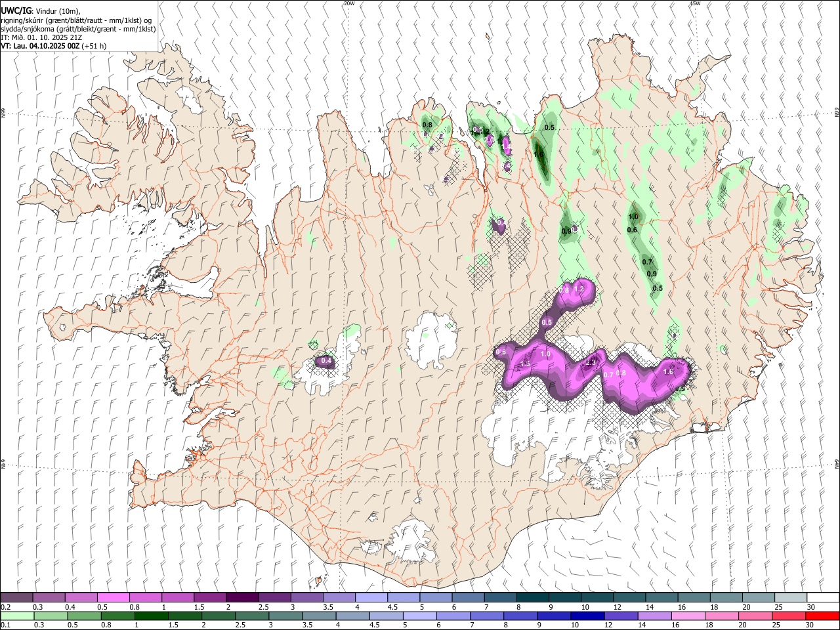Click the white '2.0' snow value in the north
The height and width of the screenshot is (630, 840).
pos(490,139)
